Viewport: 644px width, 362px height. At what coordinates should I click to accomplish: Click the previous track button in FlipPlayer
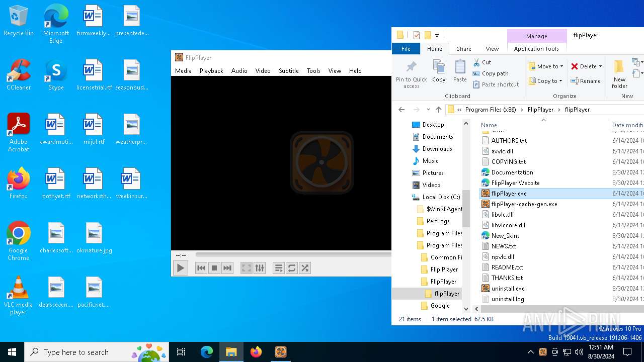click(x=201, y=268)
